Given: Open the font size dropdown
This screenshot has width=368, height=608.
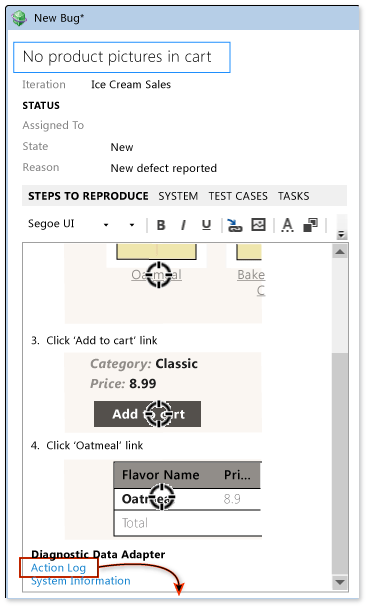Looking at the screenshot, I should click(x=132, y=225).
